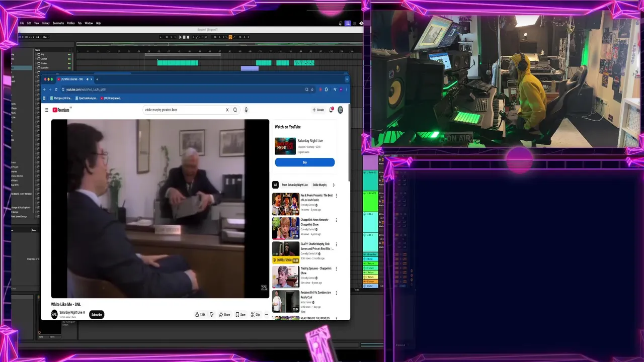This screenshot has height=362, width=644.
Task: Toggle the Ableton loop switch
Action: pos(230,37)
